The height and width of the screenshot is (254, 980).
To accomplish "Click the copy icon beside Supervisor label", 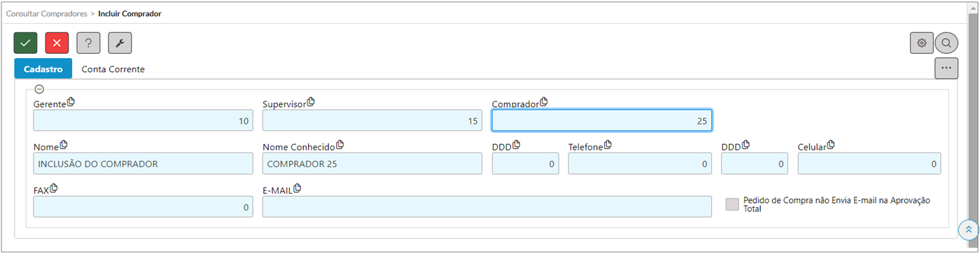I will click(x=311, y=102).
